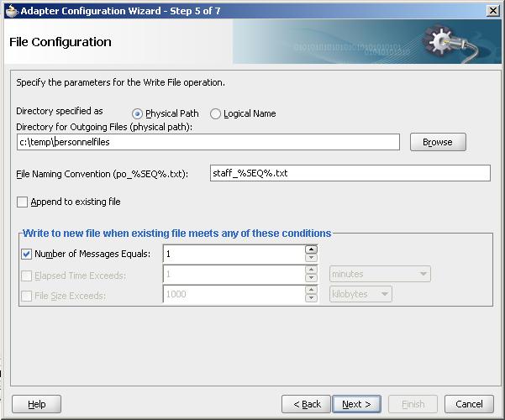The height and width of the screenshot is (420, 505).
Task: Increase Number of Messages with up arrow
Action: point(311,249)
